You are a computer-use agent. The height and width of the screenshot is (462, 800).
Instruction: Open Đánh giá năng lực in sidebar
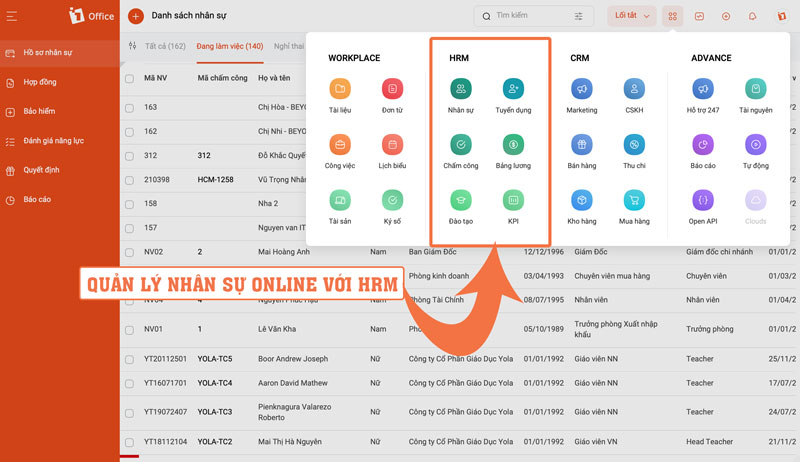click(x=54, y=141)
